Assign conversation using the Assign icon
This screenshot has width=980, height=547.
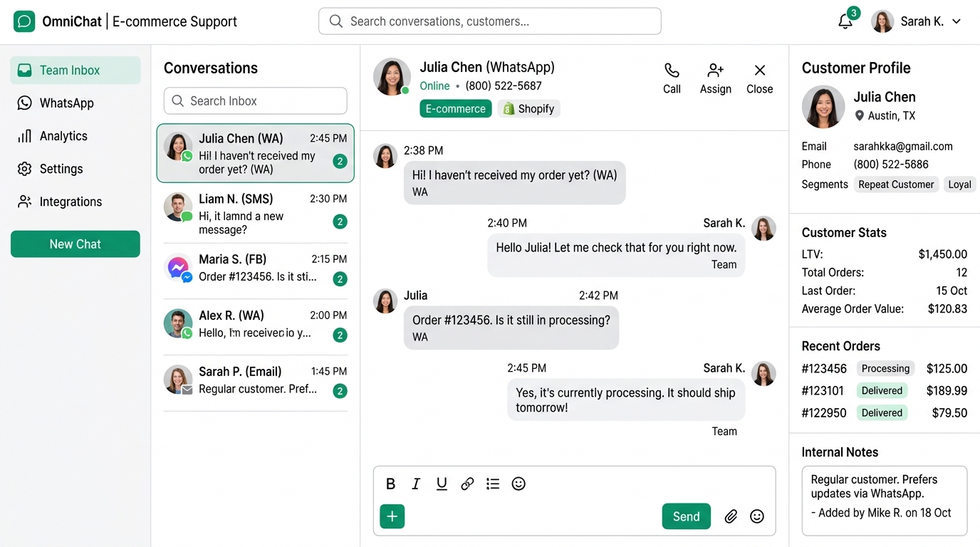coord(716,71)
